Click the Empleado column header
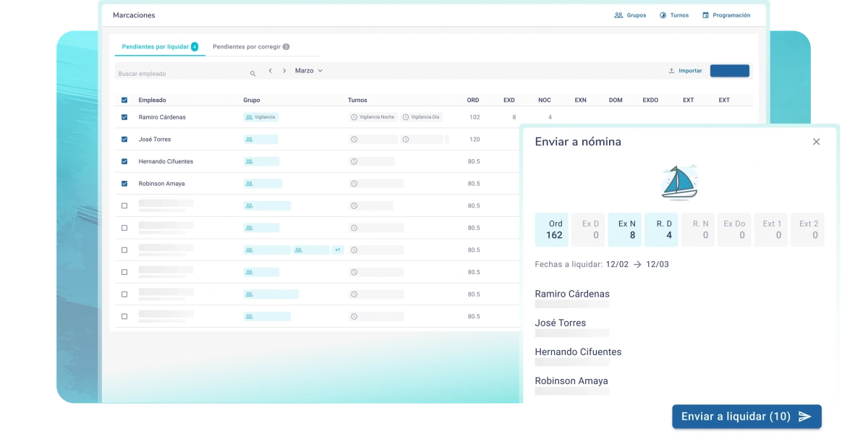 (x=153, y=101)
